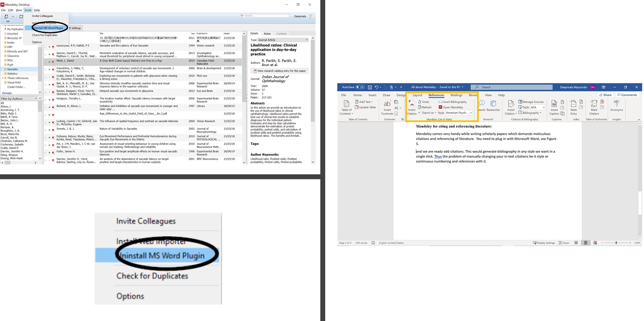Image resolution: width=644 pixels, height=321 pixels.
Task: Toggle read status dot on Richard, A; Alison row
Action: [50, 107]
